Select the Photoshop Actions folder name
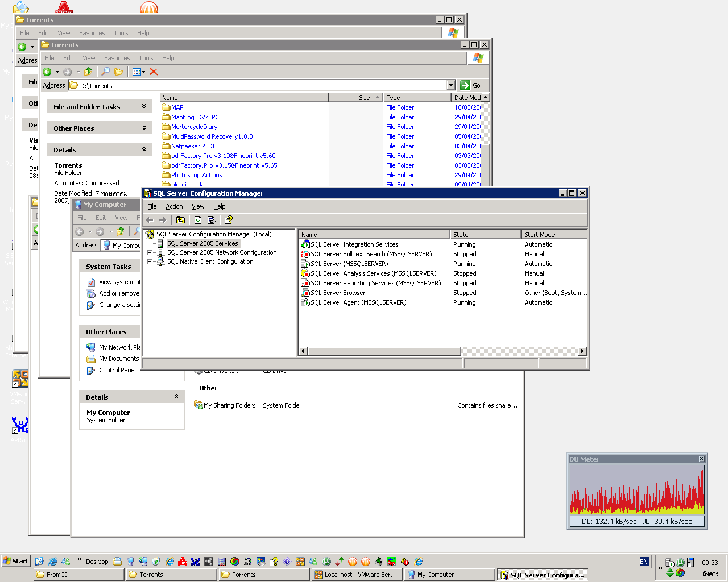 pos(197,175)
